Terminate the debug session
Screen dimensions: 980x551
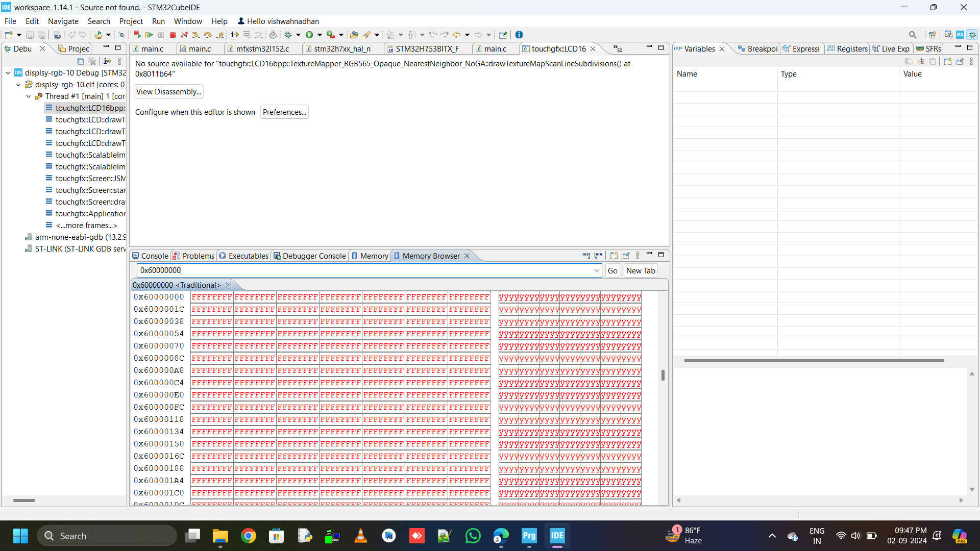(173, 35)
